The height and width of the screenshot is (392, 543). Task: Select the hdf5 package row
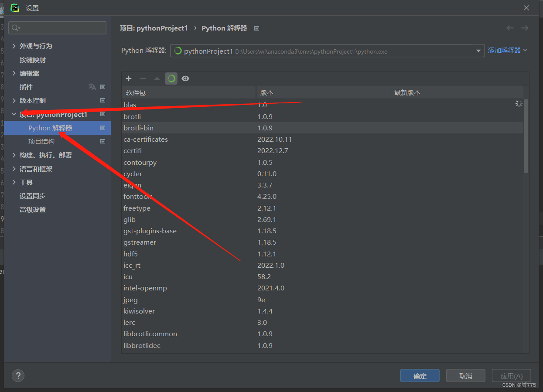322,254
